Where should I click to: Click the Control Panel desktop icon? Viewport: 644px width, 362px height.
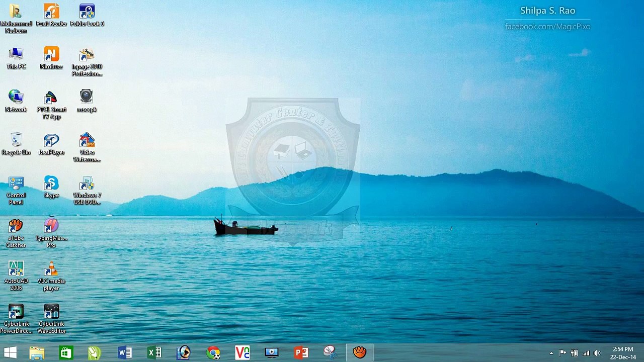click(16, 191)
